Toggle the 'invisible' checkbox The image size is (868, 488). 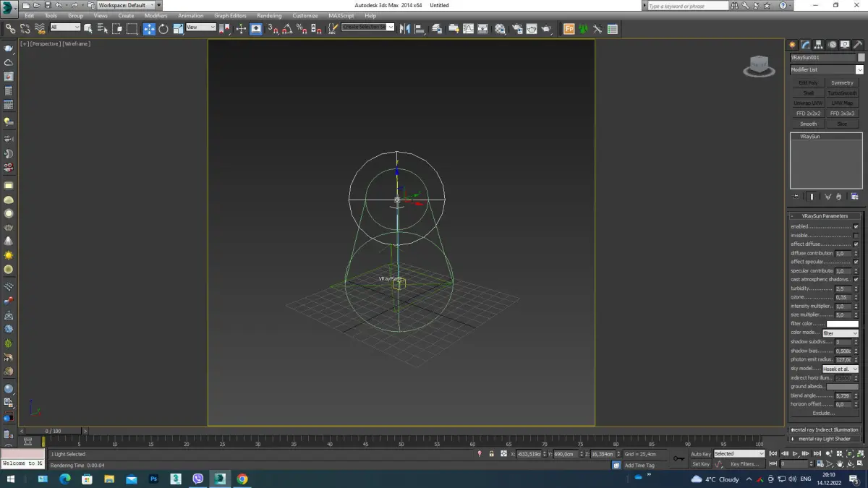click(856, 236)
